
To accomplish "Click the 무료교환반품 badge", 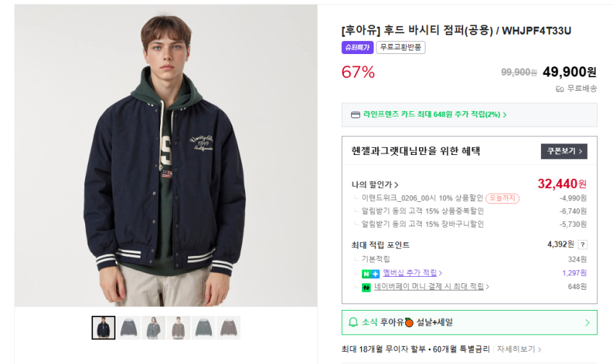I will (401, 48).
